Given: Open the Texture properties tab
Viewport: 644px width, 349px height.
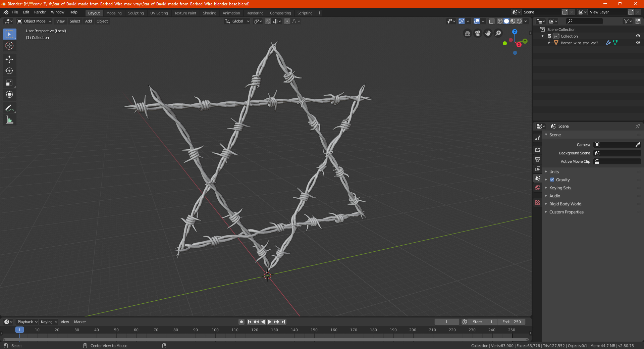Looking at the screenshot, I should (538, 202).
